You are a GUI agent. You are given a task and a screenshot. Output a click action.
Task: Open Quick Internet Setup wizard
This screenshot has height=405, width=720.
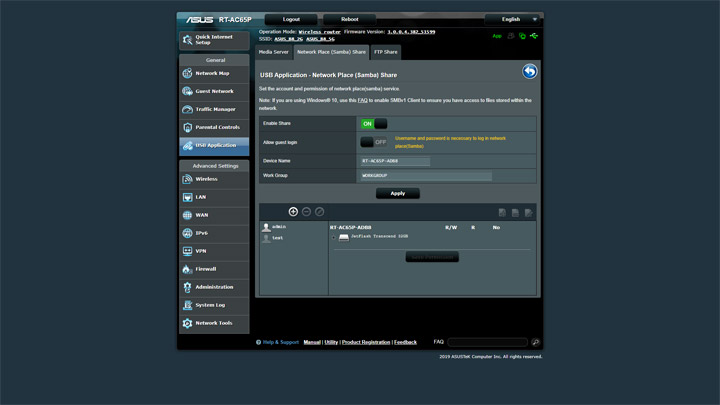click(x=214, y=40)
